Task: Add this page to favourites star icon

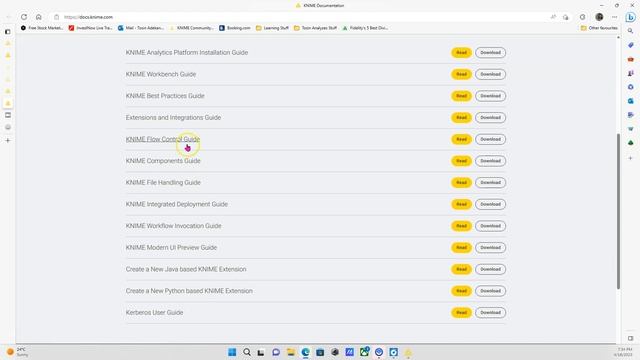Action: tap(566, 17)
